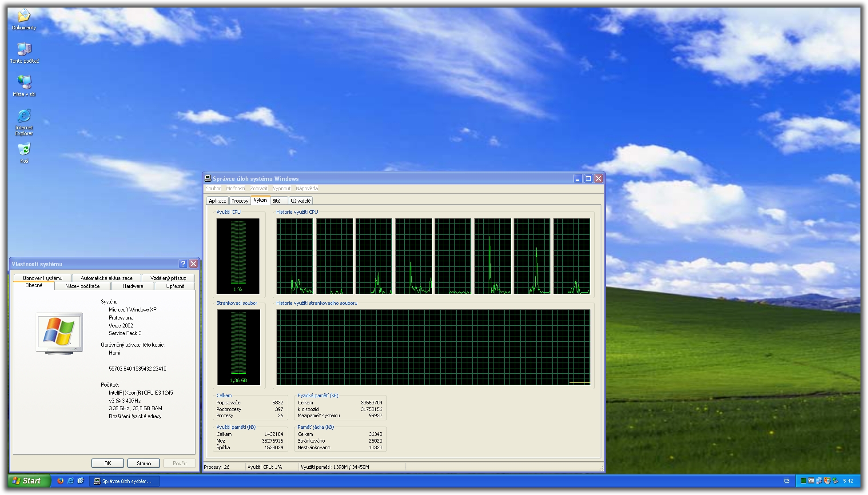Viewport: 868px width, 495px height.
Task: Click the orange security alert tray icon
Action: click(x=827, y=480)
